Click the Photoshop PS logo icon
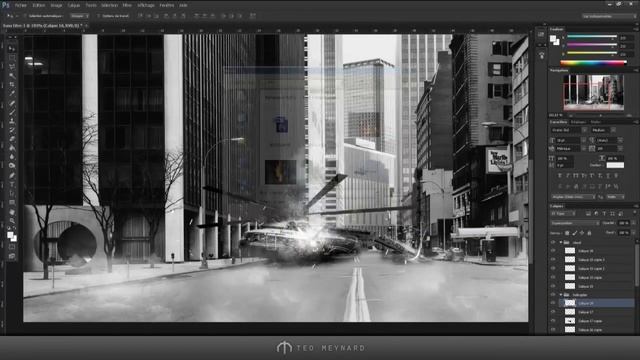This screenshot has width=640, height=360. click(x=6, y=5)
